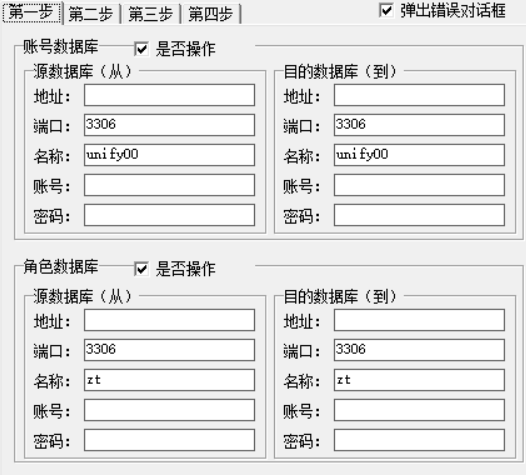Click role destination database 密码 field
This screenshot has width=526, height=475.
pos(419,440)
